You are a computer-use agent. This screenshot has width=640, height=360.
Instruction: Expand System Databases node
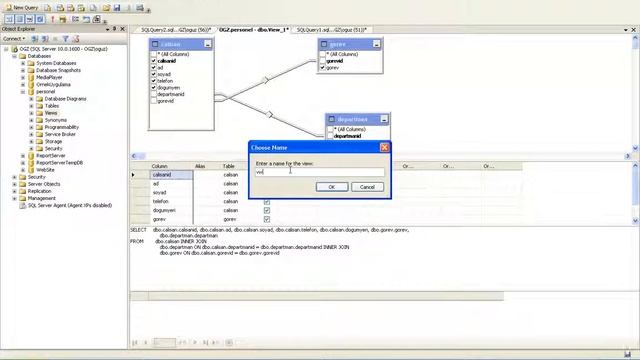click(x=23, y=63)
